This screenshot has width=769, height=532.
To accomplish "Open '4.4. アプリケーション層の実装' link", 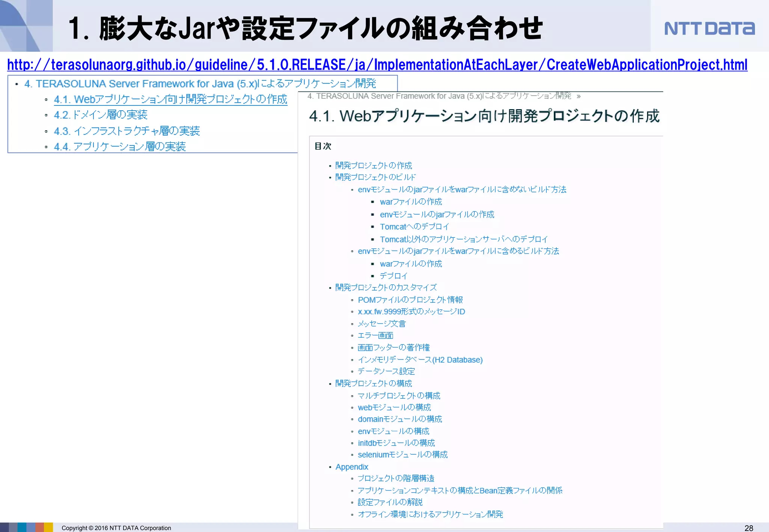I will (120, 146).
